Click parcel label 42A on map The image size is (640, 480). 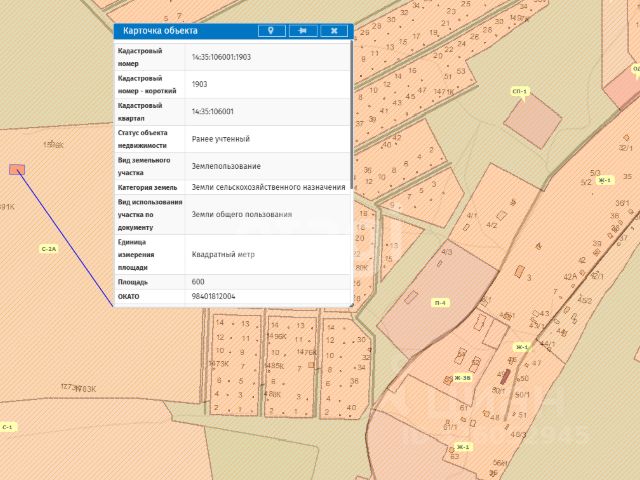tap(570, 276)
